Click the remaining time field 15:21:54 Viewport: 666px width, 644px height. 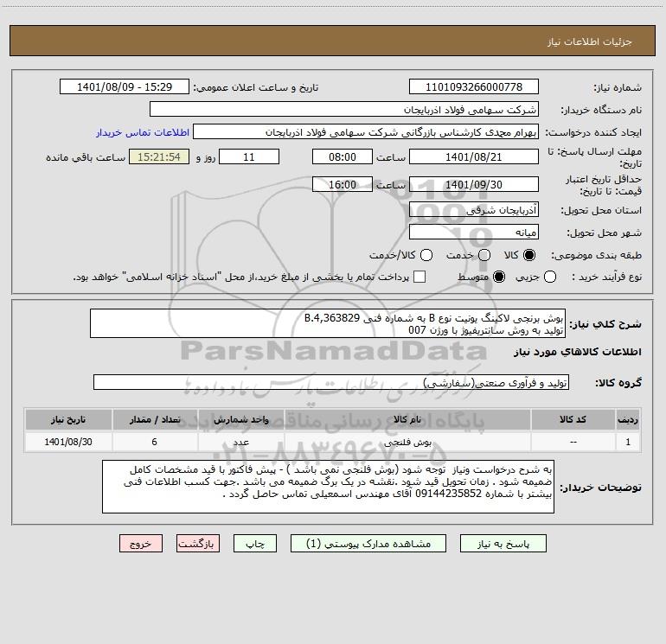(x=159, y=156)
